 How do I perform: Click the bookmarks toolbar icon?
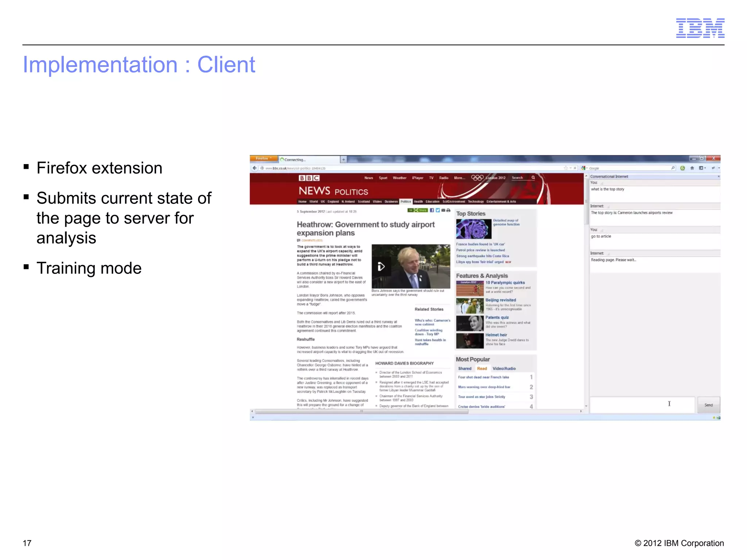[701, 168]
